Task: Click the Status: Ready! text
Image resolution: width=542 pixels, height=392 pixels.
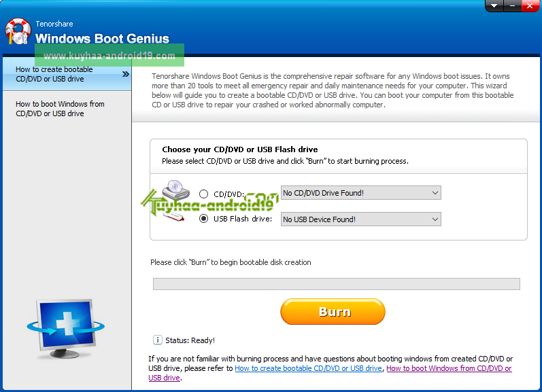Action: (190, 340)
